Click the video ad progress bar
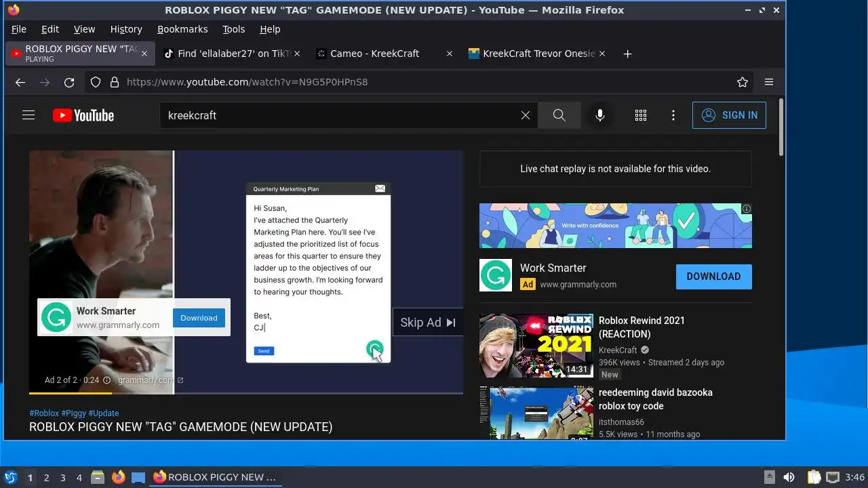 pyautogui.click(x=246, y=393)
